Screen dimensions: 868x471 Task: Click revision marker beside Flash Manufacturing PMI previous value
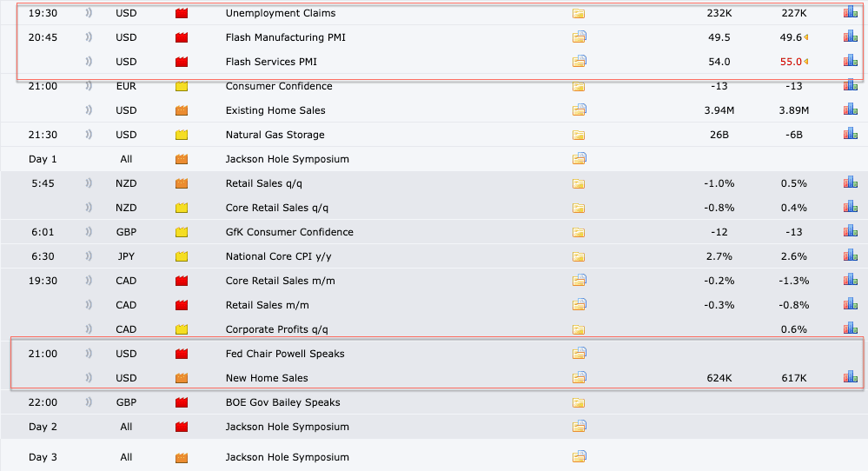[806, 37]
